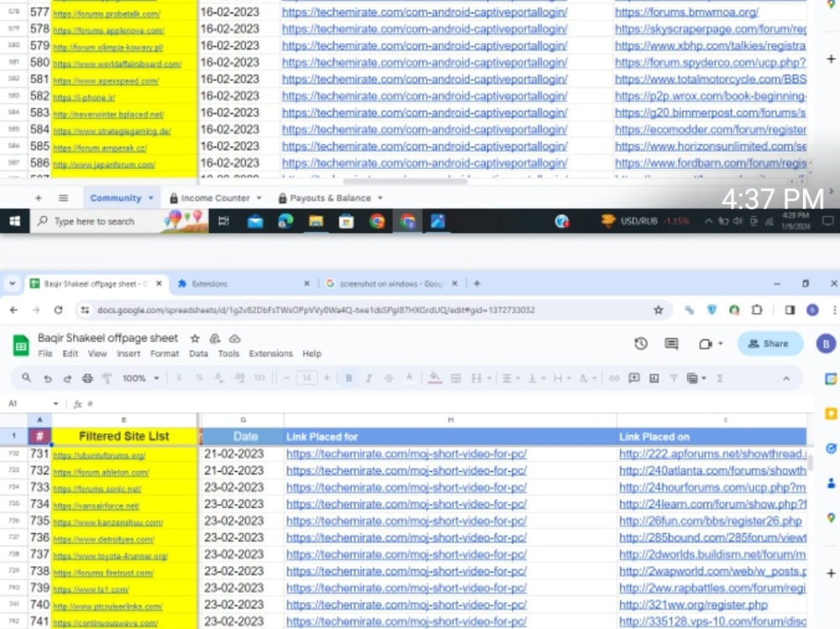The height and width of the screenshot is (629, 840).
Task: Choose the text color tool
Action: 409,378
